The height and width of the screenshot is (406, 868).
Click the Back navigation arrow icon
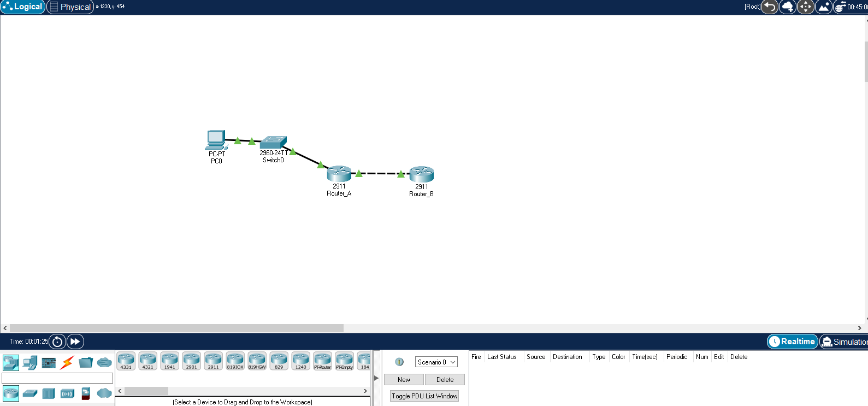tap(770, 7)
